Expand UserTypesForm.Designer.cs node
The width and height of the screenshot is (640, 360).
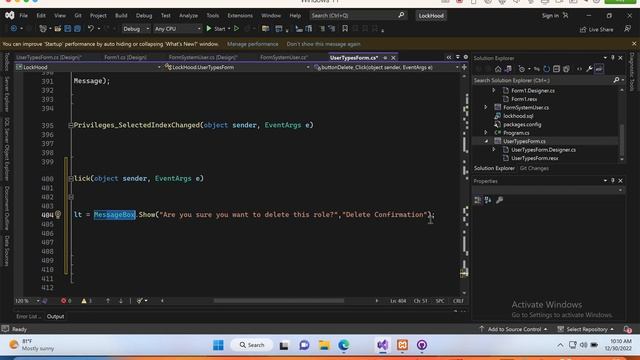493,150
